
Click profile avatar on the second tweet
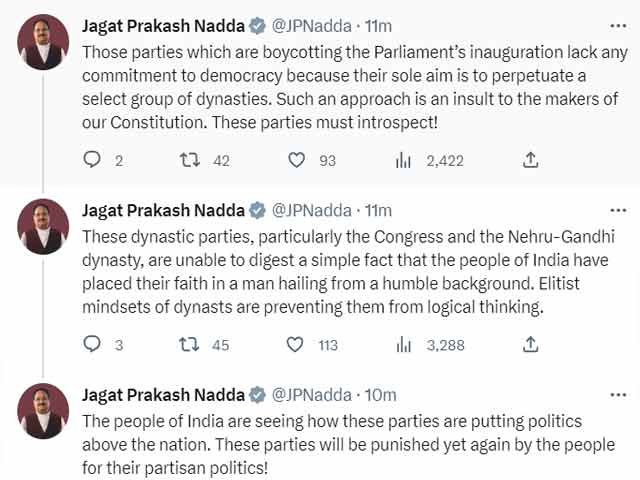pos(44,227)
